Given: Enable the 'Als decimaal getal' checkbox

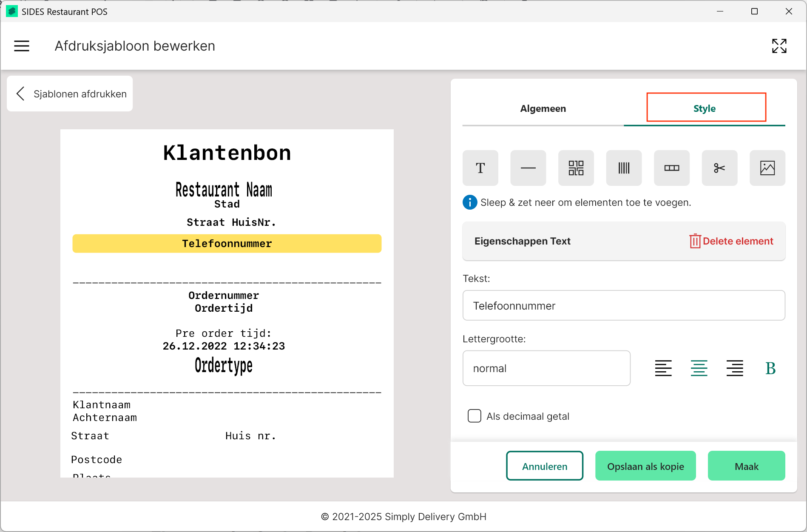Looking at the screenshot, I should [x=474, y=416].
